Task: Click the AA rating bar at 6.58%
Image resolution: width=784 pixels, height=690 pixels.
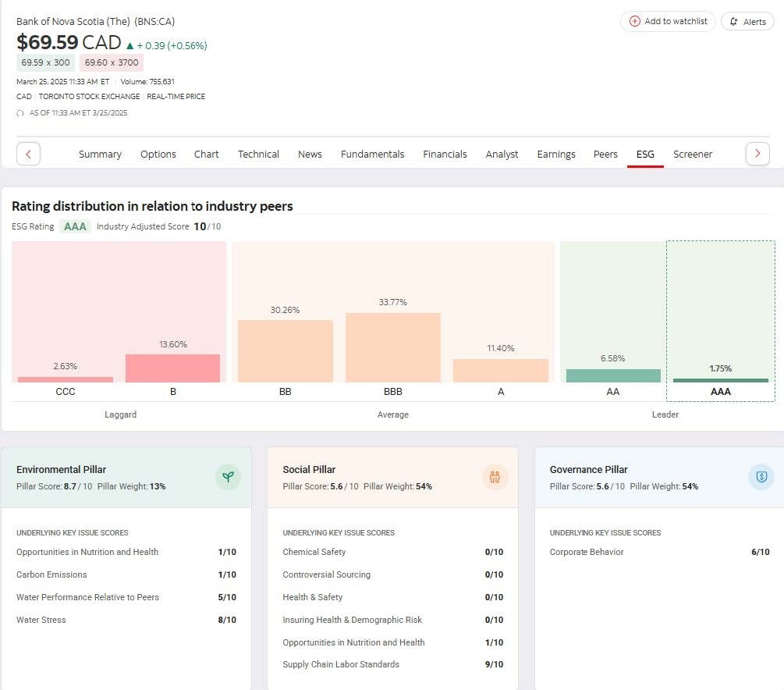Action: tap(613, 375)
